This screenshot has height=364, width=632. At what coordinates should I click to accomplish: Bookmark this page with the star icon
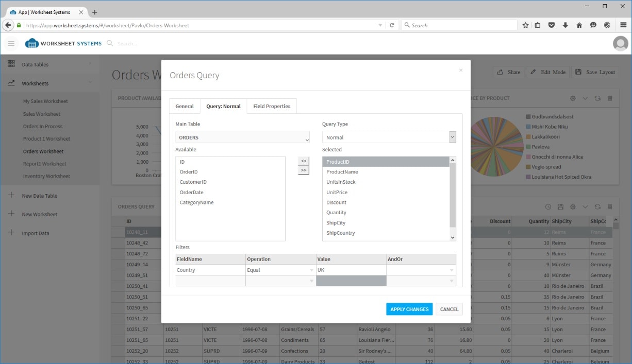pyautogui.click(x=525, y=25)
